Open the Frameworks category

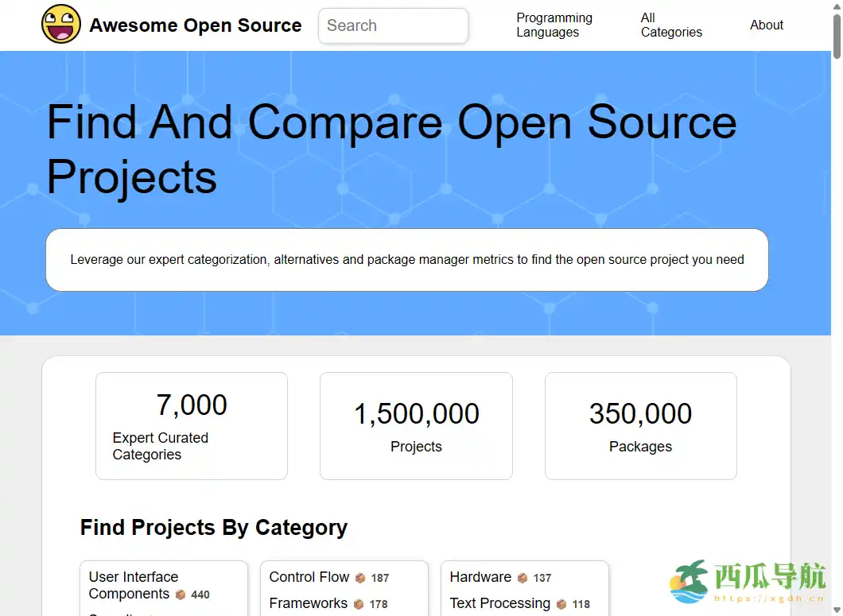[308, 603]
